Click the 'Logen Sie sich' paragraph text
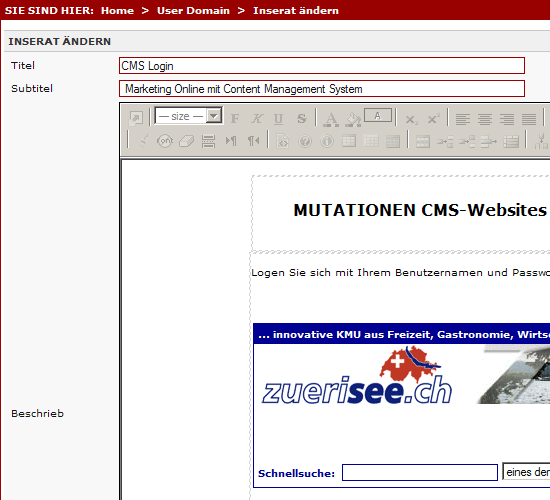 [x=400, y=273]
